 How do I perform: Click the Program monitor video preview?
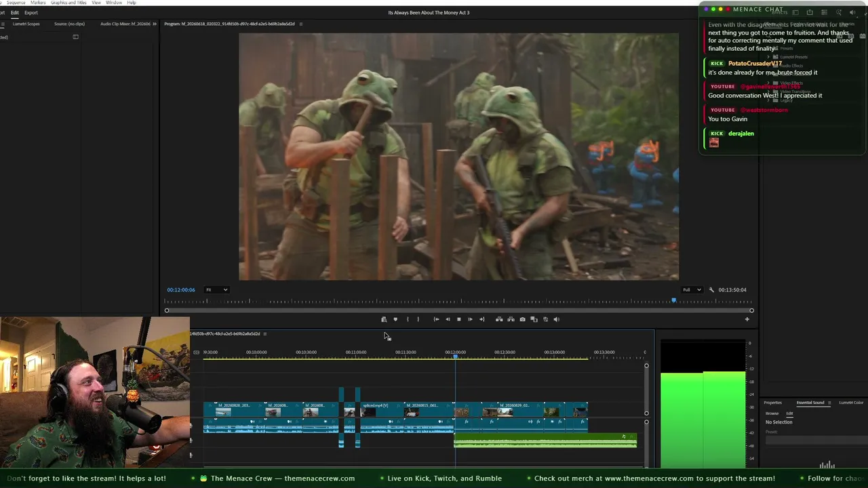[458, 157]
